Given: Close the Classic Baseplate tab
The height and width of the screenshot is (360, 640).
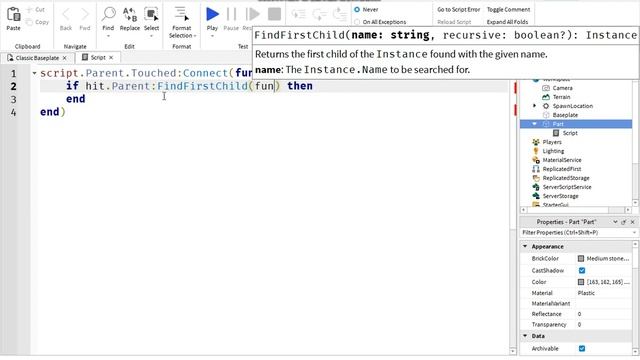Looking at the screenshot, I should pos(64,58).
